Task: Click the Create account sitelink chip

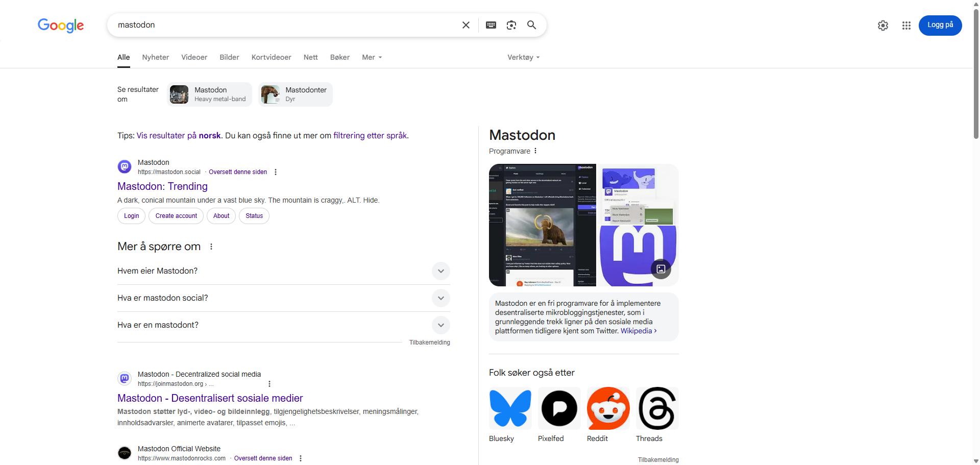Action: [x=176, y=216]
